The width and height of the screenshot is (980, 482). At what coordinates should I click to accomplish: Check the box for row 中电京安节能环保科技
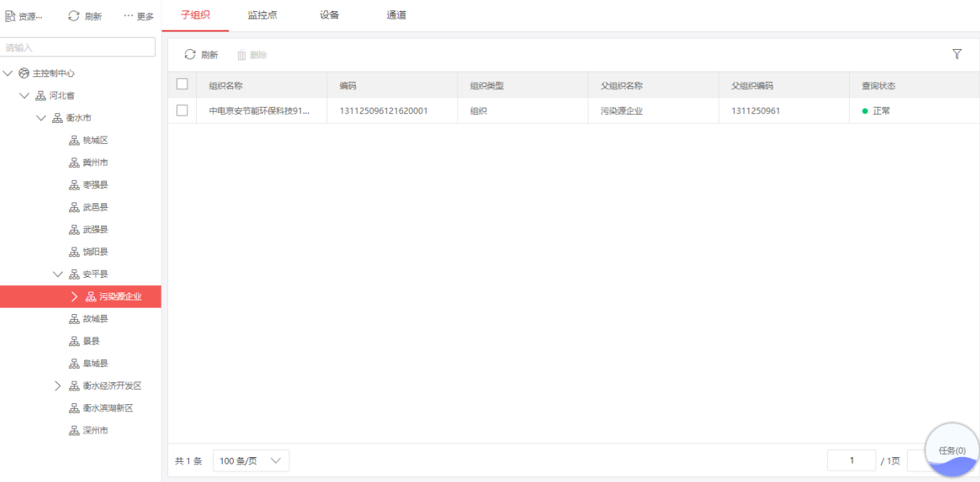pyautogui.click(x=182, y=110)
